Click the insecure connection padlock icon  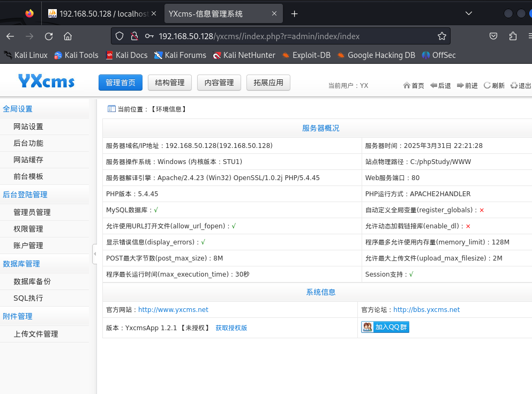point(134,36)
